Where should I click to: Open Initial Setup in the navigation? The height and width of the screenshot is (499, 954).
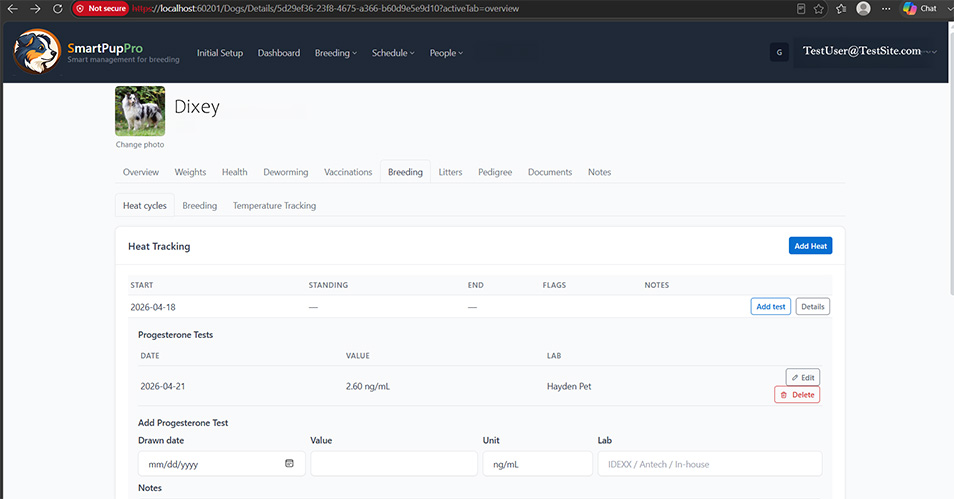220,53
